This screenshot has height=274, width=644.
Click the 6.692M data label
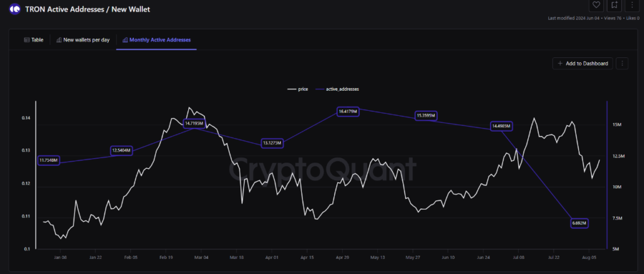click(x=579, y=224)
